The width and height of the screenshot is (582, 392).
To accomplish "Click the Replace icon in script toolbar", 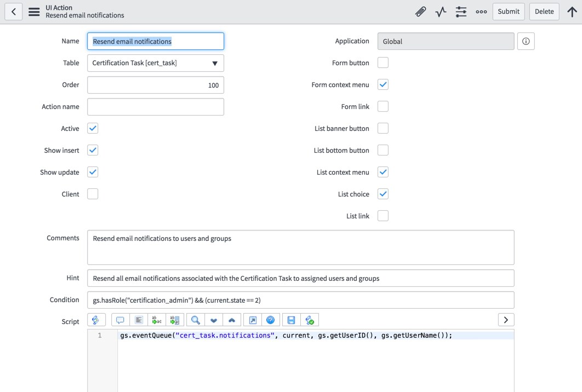I will click(157, 320).
